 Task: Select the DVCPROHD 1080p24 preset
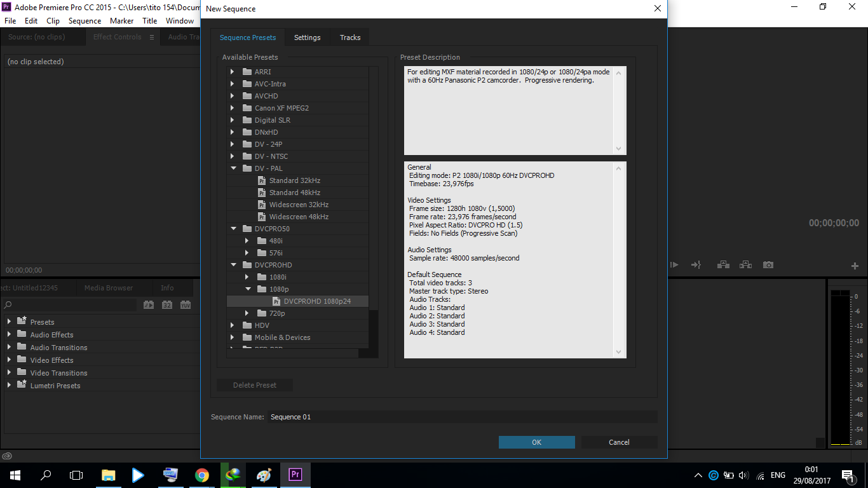(x=297, y=301)
